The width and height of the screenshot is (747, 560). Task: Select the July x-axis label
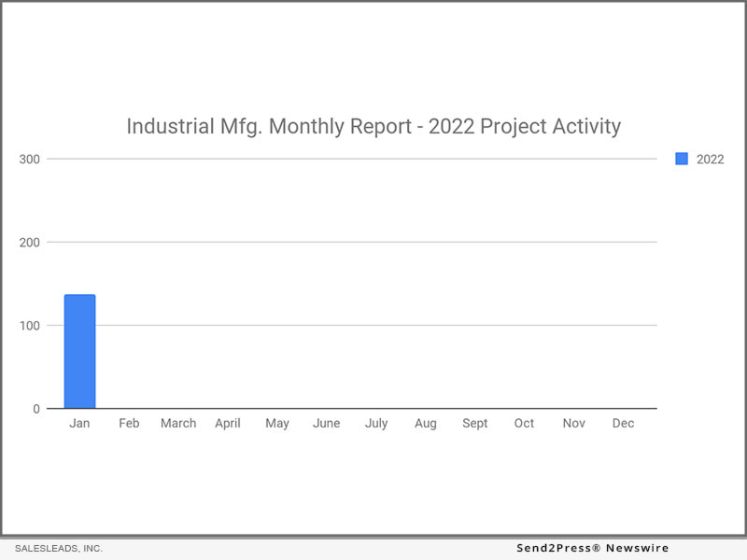pos(376,424)
